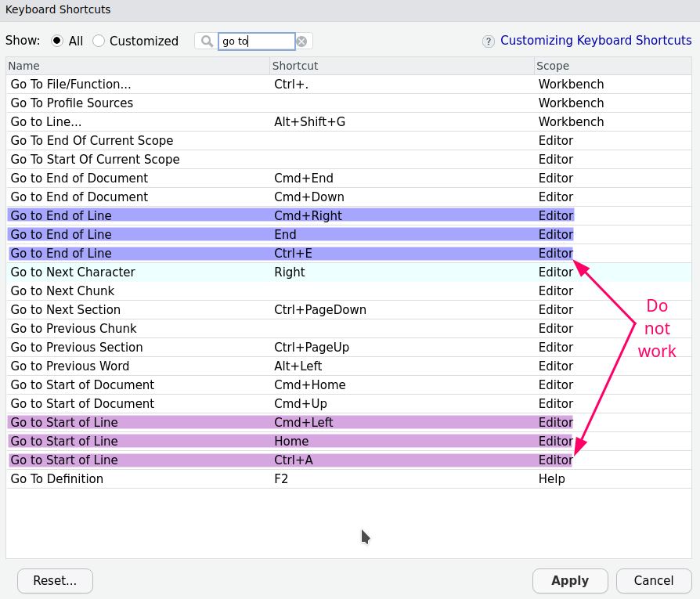Select the Go to Next Character row
The image size is (700, 599).
[235, 272]
